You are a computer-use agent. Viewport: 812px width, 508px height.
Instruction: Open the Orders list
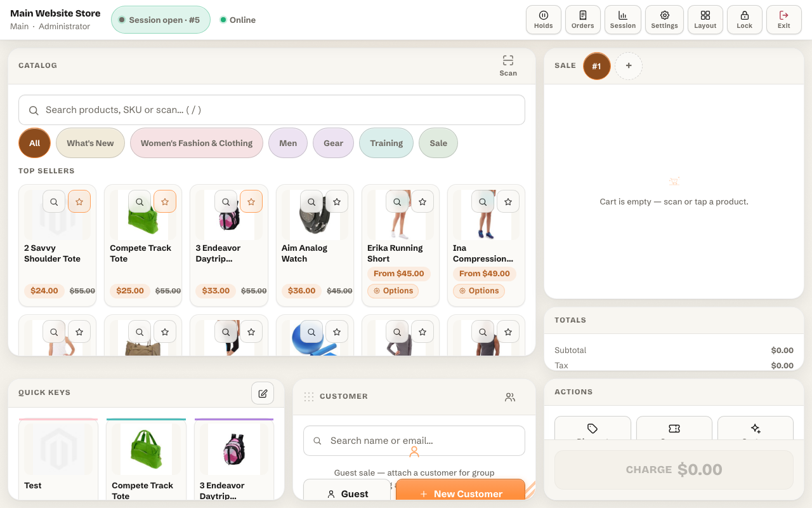582,20
